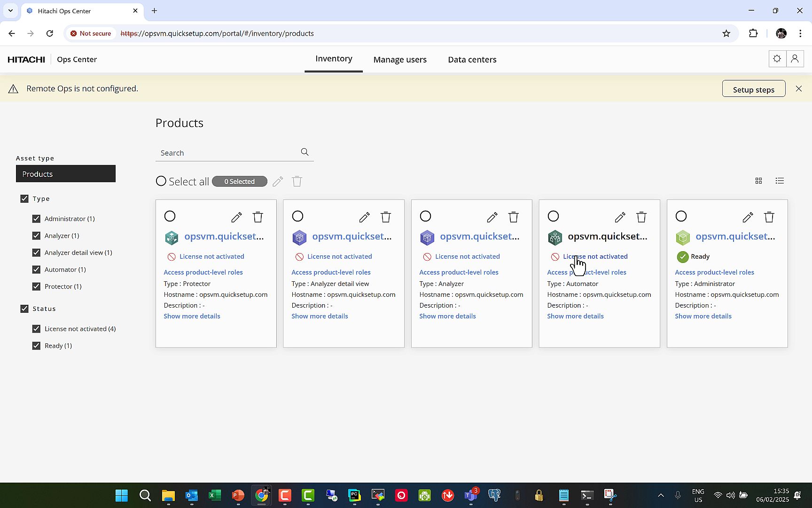Click the Search products input field

click(x=228, y=153)
